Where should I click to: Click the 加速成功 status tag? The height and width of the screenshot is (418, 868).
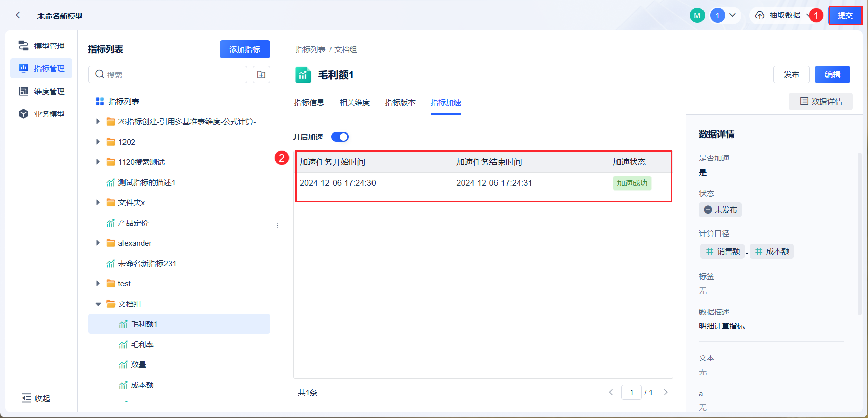[x=632, y=183]
